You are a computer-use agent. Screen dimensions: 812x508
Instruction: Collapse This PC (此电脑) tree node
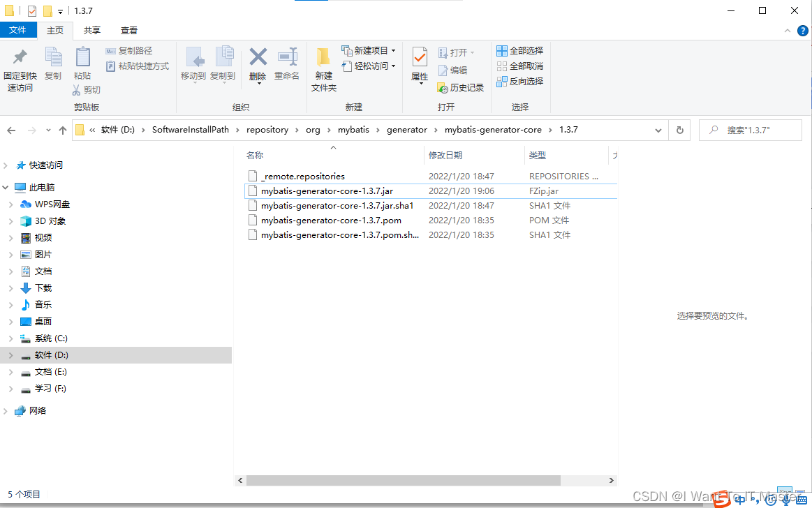pyautogui.click(x=6, y=187)
